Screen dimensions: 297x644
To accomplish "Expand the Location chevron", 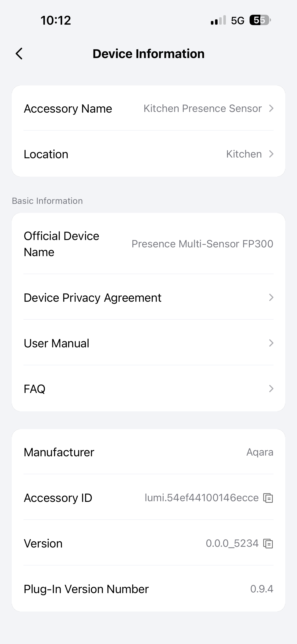I will click(271, 154).
